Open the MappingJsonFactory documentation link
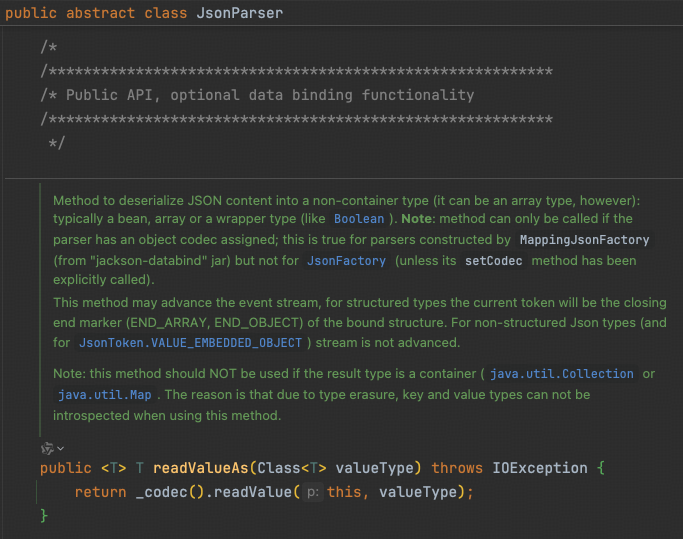 click(584, 240)
